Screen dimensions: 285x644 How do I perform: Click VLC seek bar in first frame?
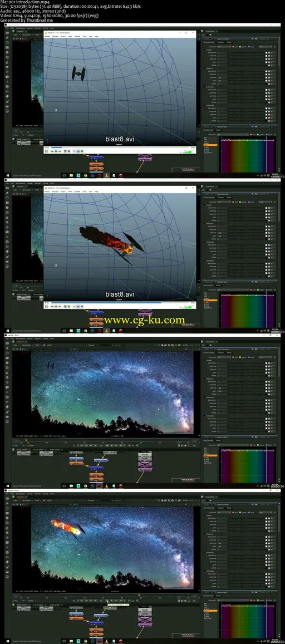pyautogui.click(x=120, y=148)
